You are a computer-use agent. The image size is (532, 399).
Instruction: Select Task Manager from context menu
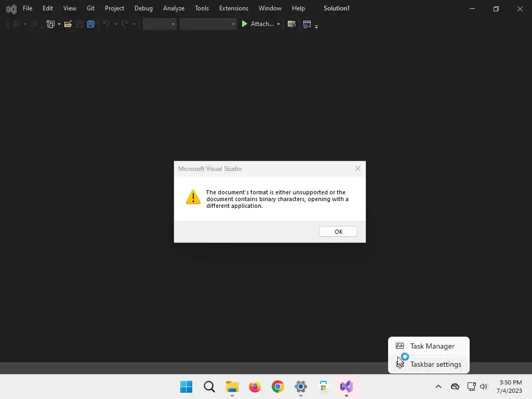pos(429,346)
